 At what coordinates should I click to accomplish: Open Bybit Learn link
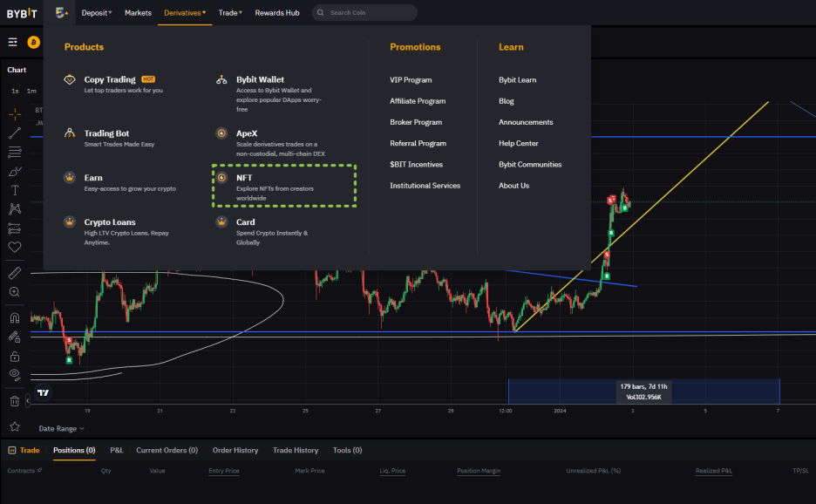517,79
